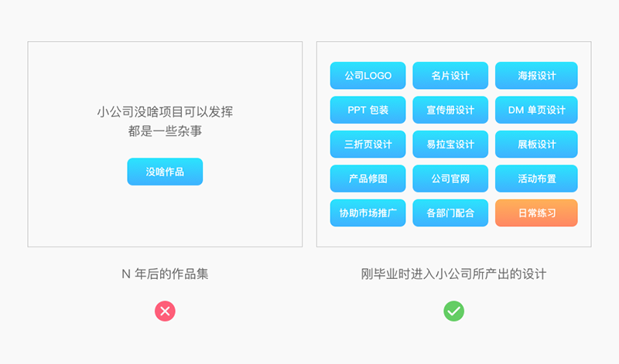Select the 展板设计 button

coord(536,145)
